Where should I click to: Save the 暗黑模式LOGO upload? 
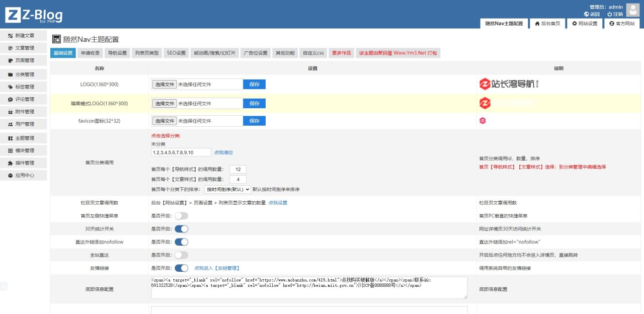254,103
